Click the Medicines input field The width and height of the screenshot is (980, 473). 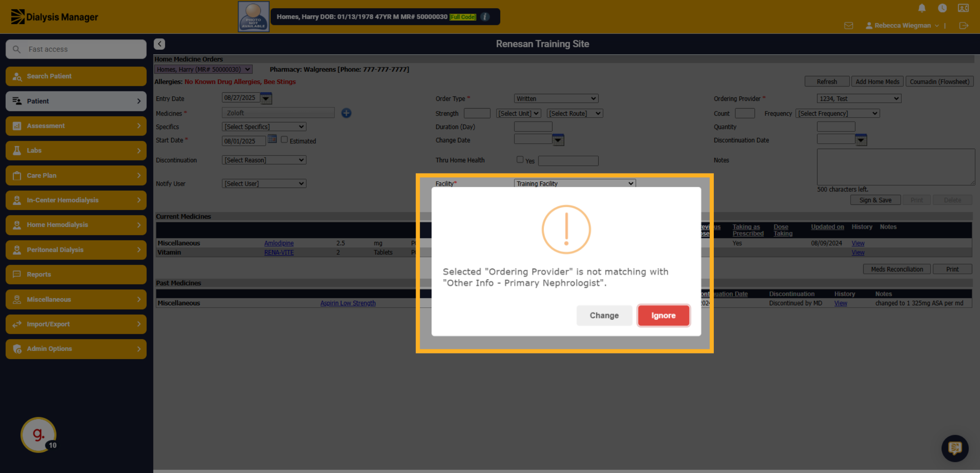278,113
